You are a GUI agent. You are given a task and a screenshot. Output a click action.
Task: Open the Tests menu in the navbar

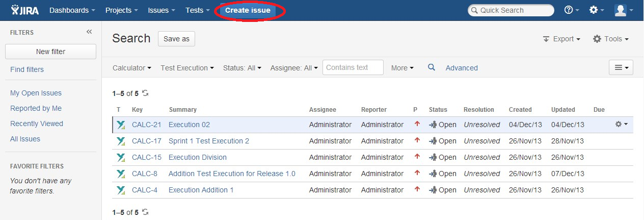[x=198, y=10]
